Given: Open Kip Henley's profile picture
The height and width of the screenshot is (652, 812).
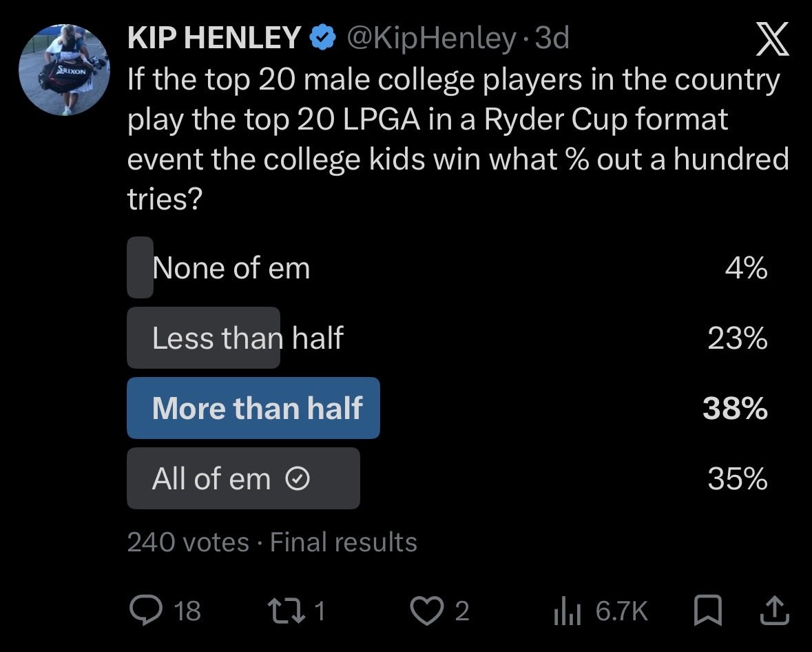Looking at the screenshot, I should (x=64, y=70).
